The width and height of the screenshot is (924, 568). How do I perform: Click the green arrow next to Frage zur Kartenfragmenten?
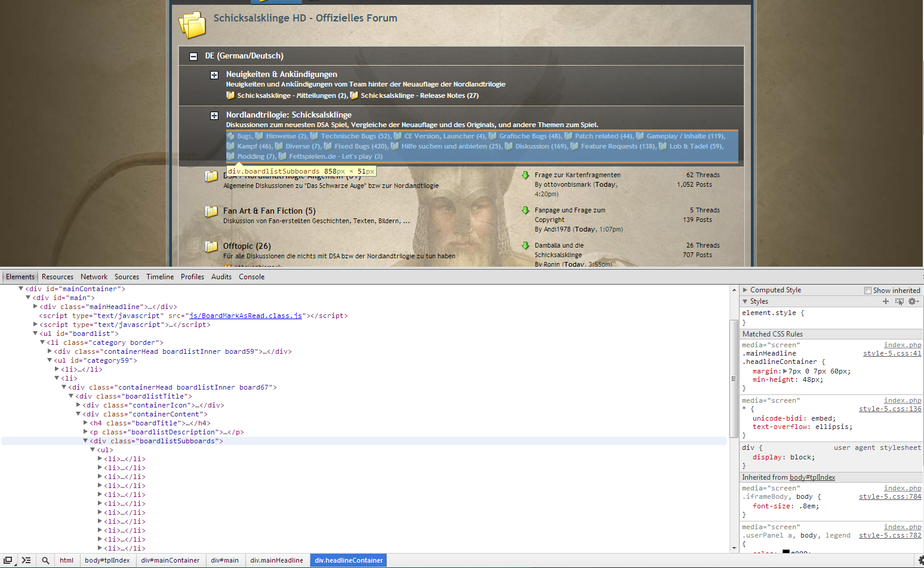(x=525, y=175)
